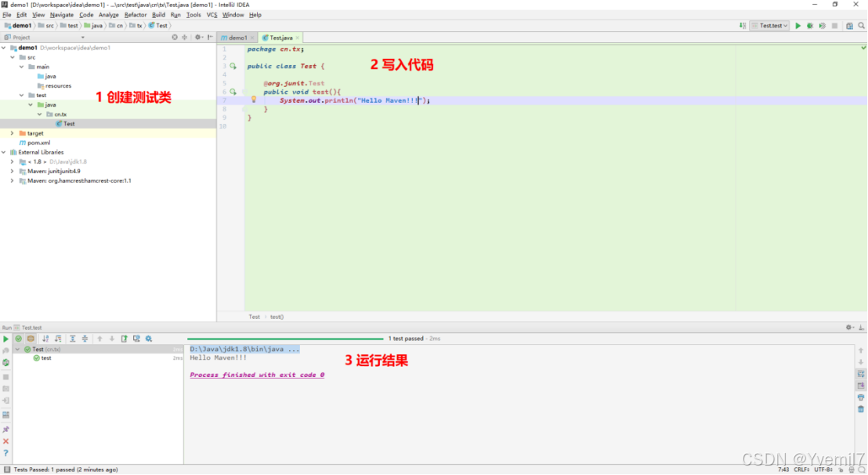The height and width of the screenshot is (475, 868).
Task: Toggle show ignored tests filter
Action: click(31, 339)
